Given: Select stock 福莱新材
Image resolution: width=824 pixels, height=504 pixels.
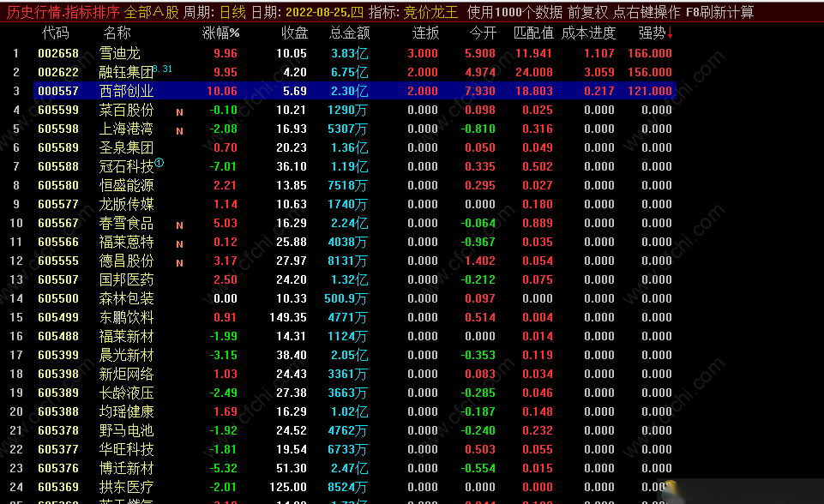Looking at the screenshot, I should click(x=126, y=336).
